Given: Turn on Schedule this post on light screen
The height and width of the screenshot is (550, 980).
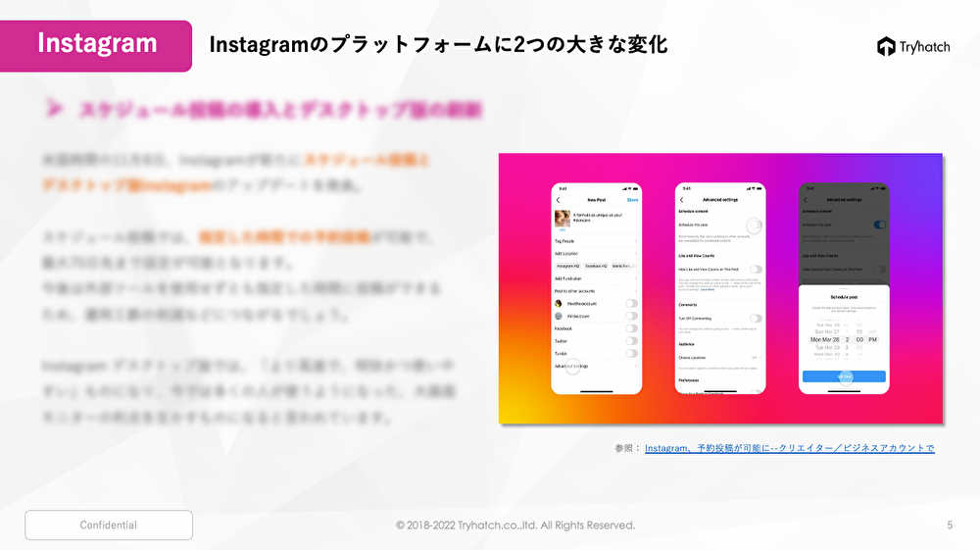Looking at the screenshot, I should (755, 225).
